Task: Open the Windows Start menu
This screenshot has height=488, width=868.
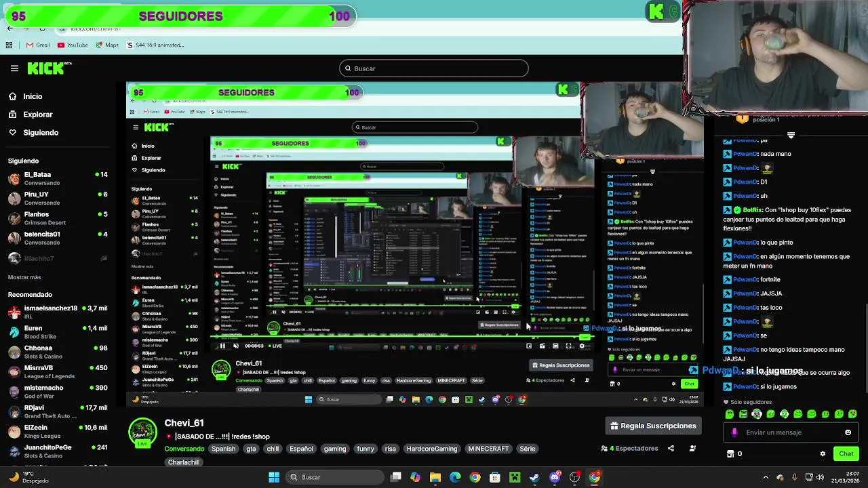Action: 274,477
